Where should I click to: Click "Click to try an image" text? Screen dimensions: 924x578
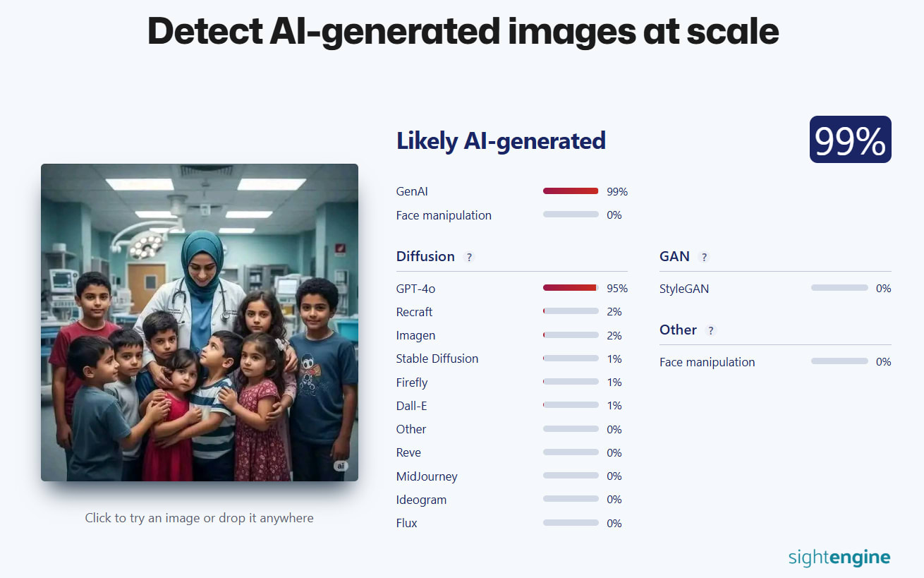(199, 518)
